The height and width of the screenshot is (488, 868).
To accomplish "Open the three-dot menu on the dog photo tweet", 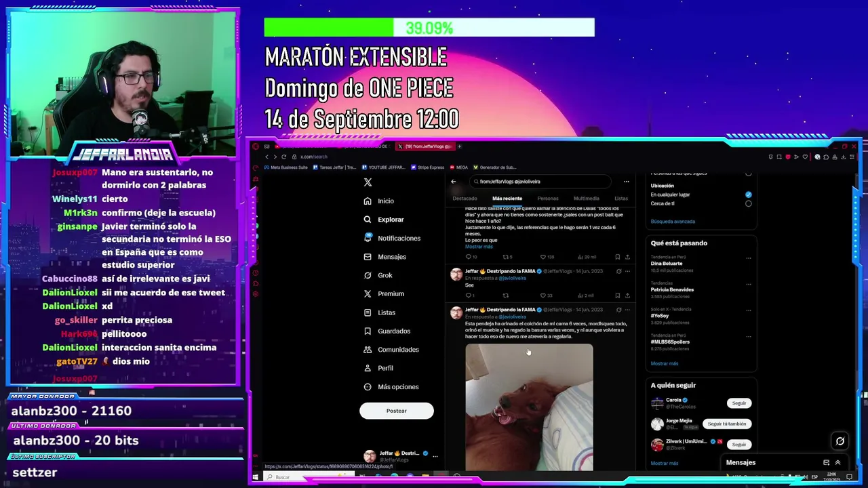I will (628, 310).
